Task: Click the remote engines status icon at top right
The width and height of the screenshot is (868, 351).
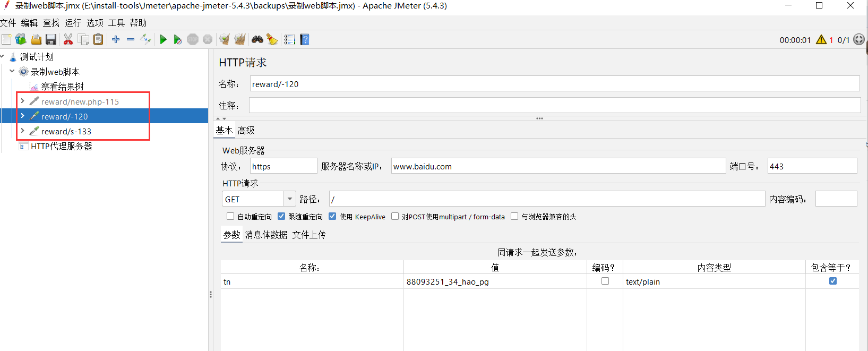Action: (x=859, y=39)
